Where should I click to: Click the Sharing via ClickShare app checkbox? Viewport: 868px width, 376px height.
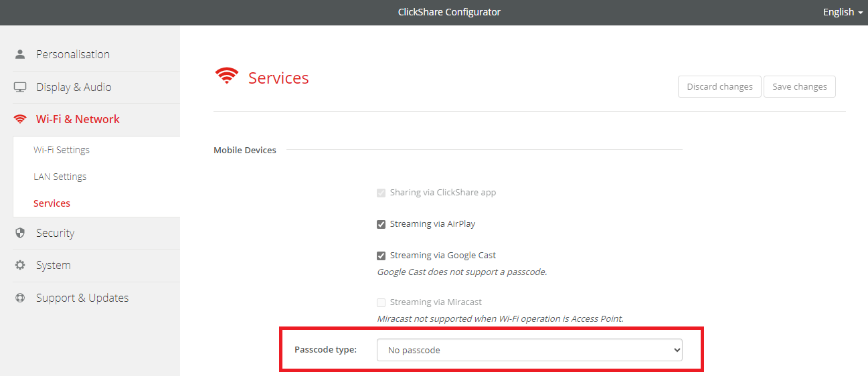[x=381, y=193]
